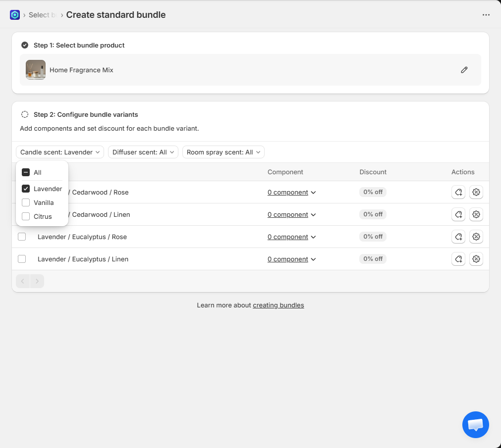Open the blue chat support bubble
The height and width of the screenshot is (448, 501).
[x=475, y=424]
